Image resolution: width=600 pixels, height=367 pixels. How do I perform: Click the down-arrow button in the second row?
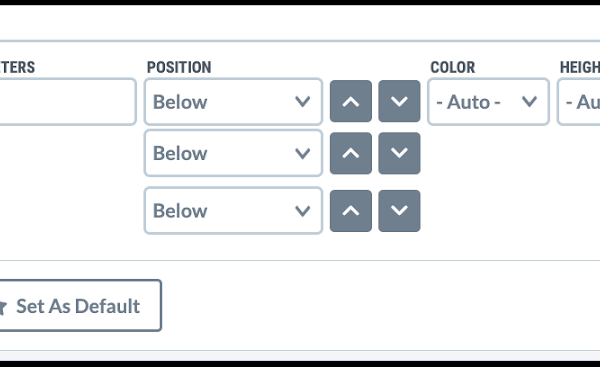[x=399, y=153]
